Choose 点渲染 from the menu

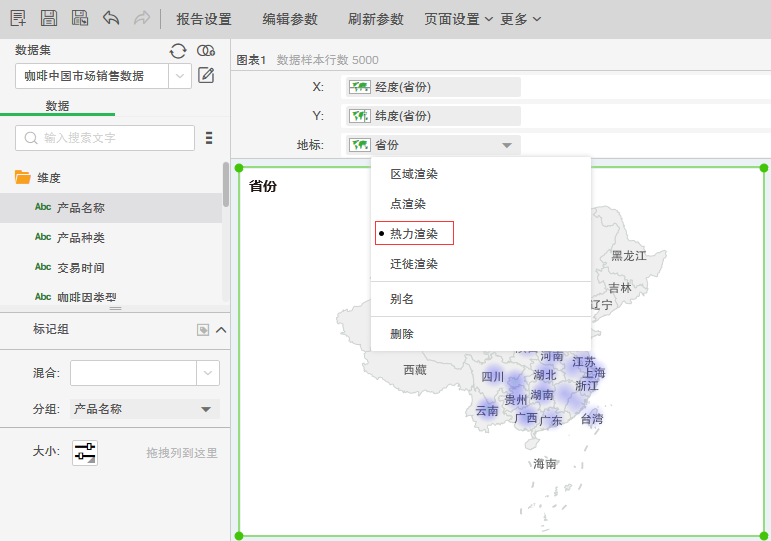[408, 204]
